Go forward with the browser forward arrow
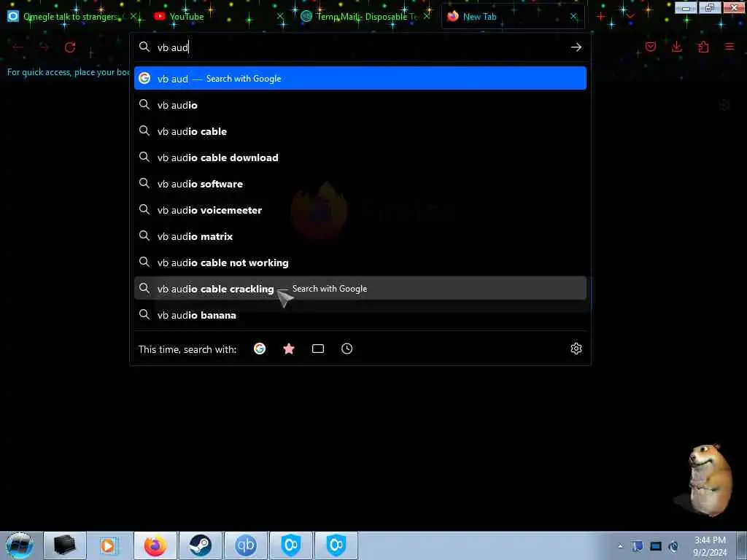The width and height of the screenshot is (747, 560). (x=44, y=47)
